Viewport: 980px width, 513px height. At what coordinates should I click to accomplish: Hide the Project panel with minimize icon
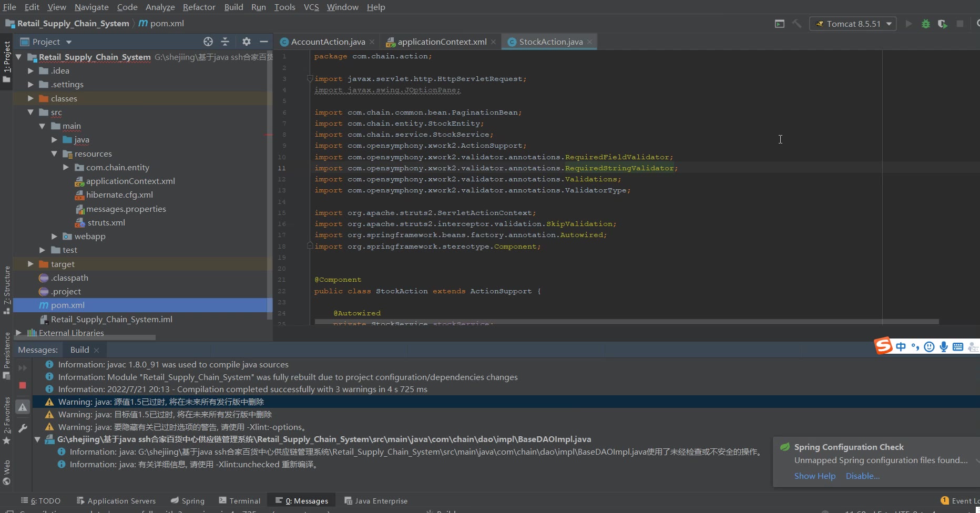coord(264,42)
